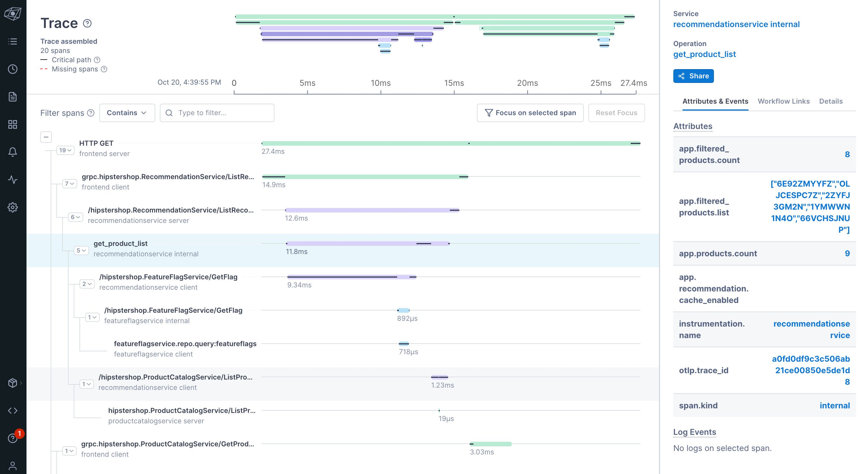868x474 pixels.
Task: Toggle the 7 children expander on ListRecommendations client
Action: pos(70,184)
